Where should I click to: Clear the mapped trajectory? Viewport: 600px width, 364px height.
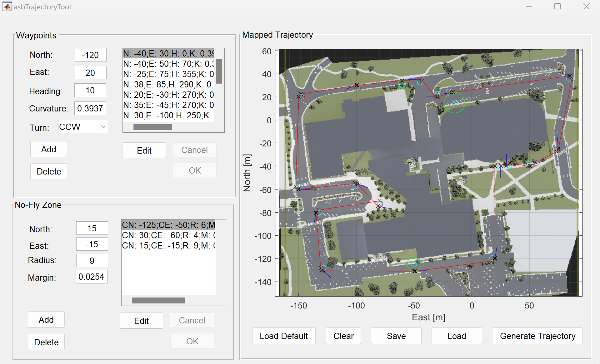click(343, 336)
